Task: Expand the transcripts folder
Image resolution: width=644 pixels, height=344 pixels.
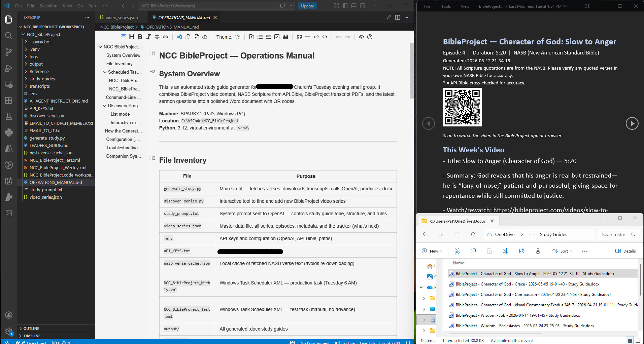Action: point(26,86)
